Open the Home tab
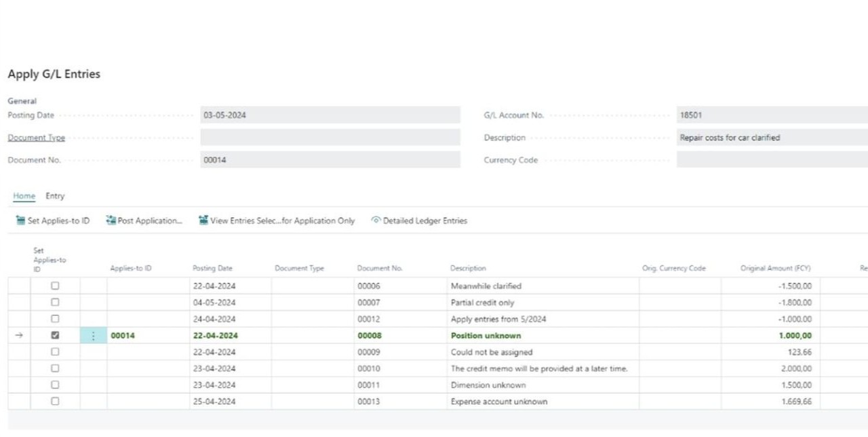 coord(24,196)
